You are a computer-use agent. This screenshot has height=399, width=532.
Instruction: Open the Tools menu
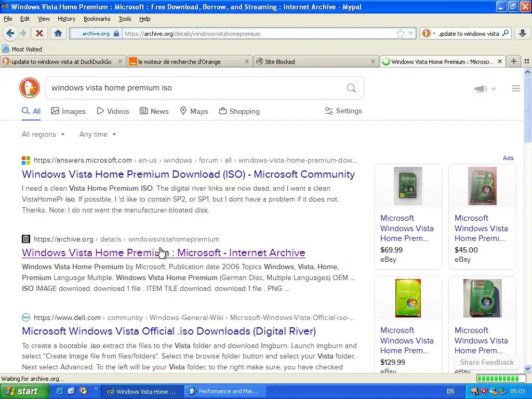[125, 19]
